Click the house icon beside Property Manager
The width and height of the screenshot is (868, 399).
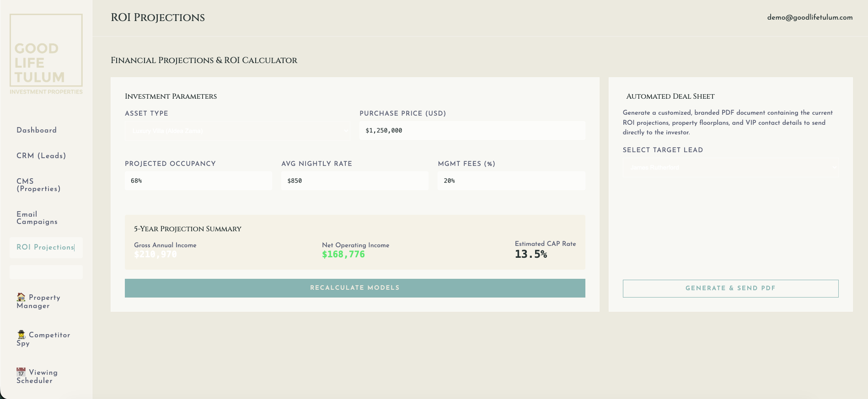click(x=21, y=297)
